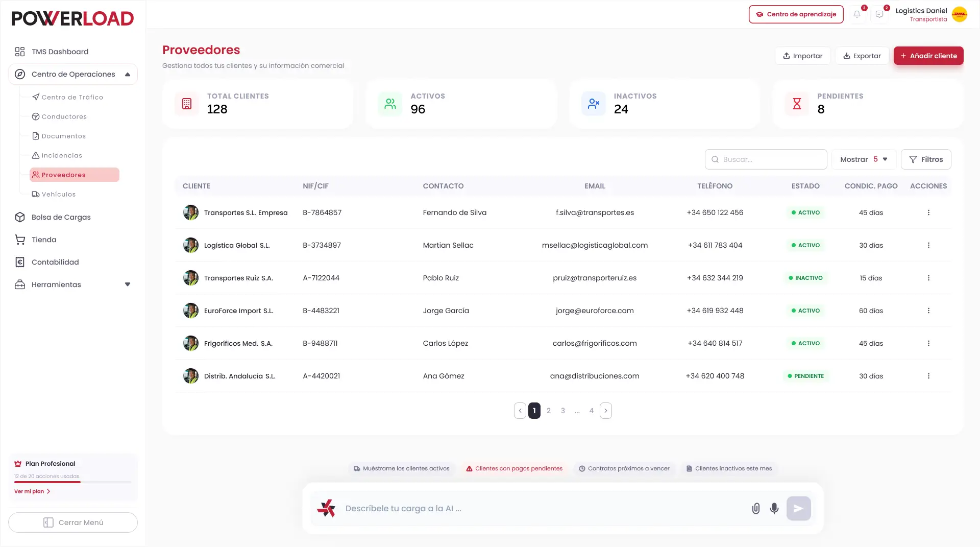This screenshot has width=980, height=547.
Task: Click suggestion Contratos próximos a vencer
Action: 624,468
